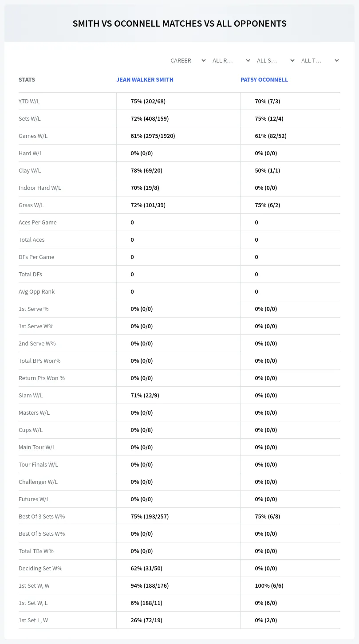
Task: Click OConnell's Grass W/L value 75% (6/2)
Action: pos(267,205)
